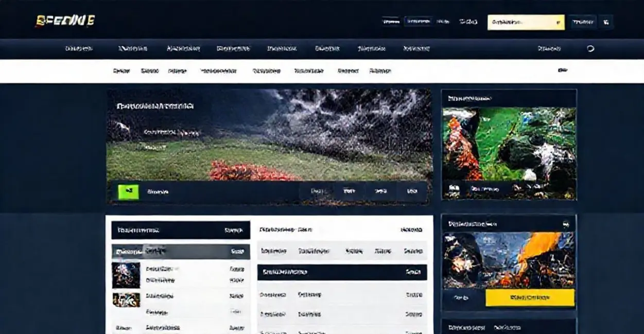This screenshot has height=334, width=644.
Task: Click the arrow inside the yellow header field
Action: pos(558,23)
